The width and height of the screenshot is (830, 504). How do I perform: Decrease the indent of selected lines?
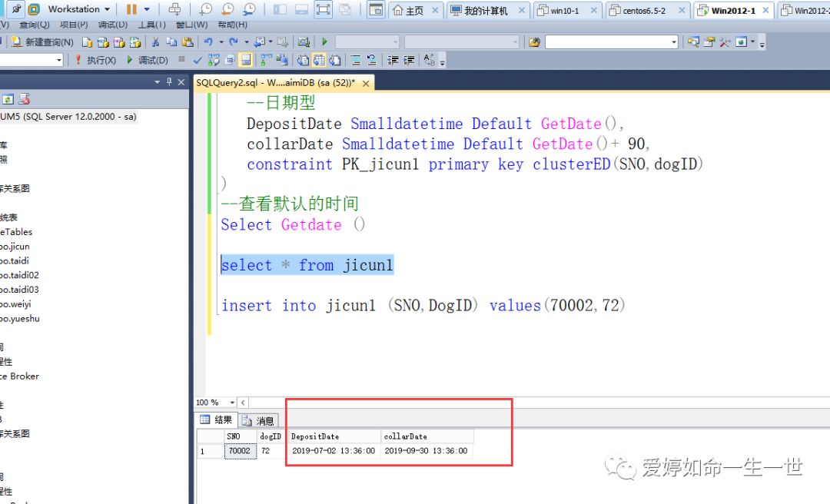point(393,61)
